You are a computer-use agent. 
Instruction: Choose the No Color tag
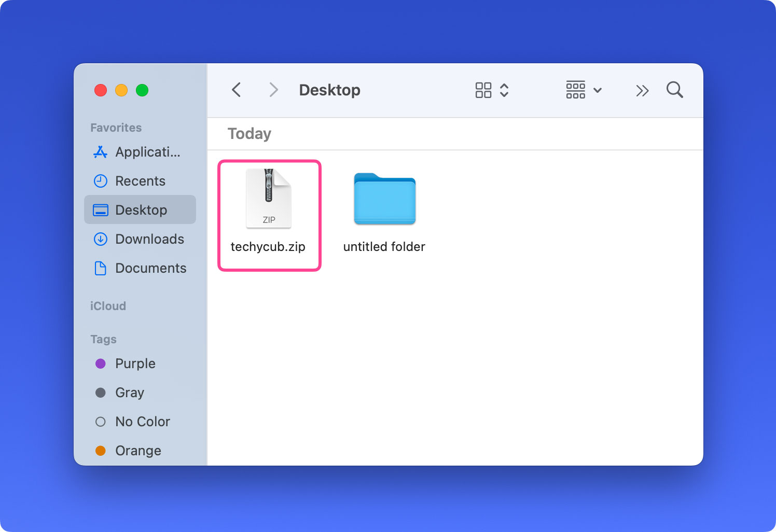142,422
